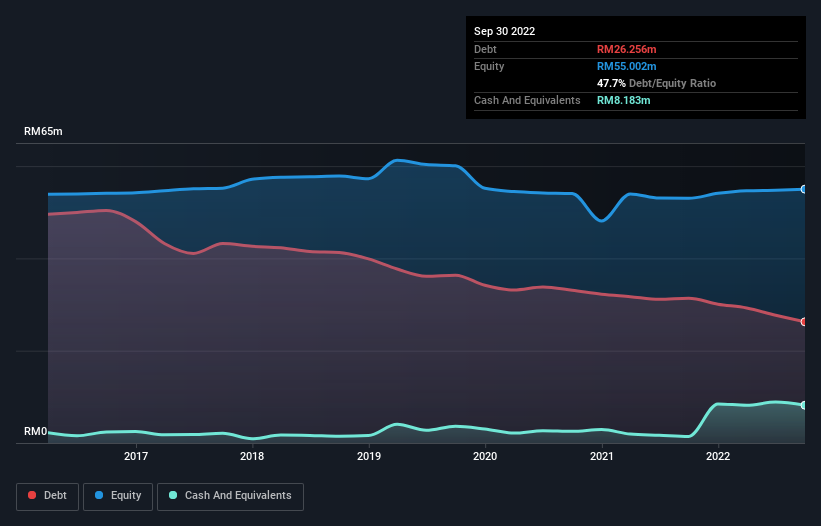Image resolution: width=821 pixels, height=526 pixels.
Task: Click the Debt label in tooltip
Action: coord(485,49)
